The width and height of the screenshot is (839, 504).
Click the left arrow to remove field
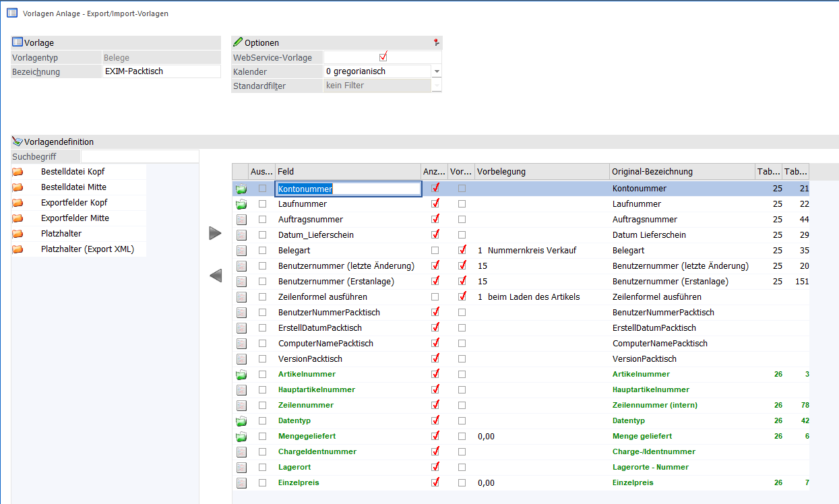pos(216,276)
